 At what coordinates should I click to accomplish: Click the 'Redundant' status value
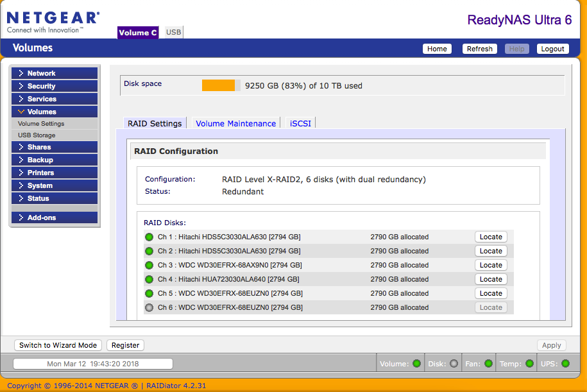click(x=242, y=192)
